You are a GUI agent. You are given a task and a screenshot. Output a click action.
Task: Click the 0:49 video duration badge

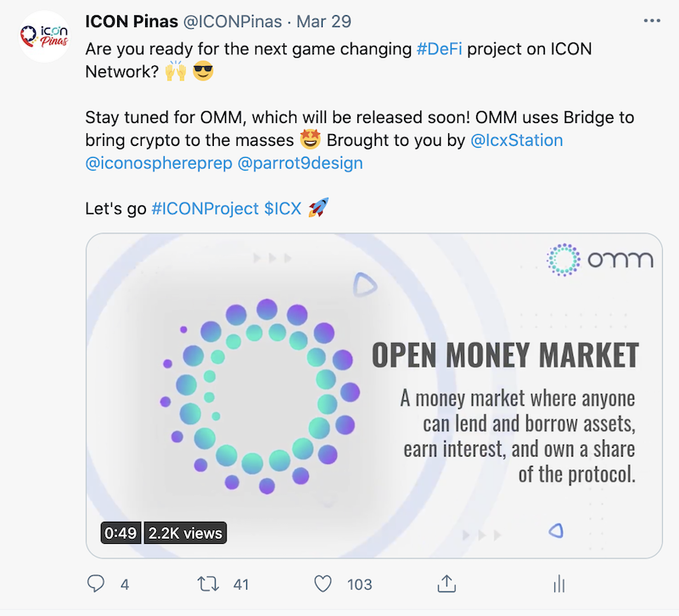121,533
